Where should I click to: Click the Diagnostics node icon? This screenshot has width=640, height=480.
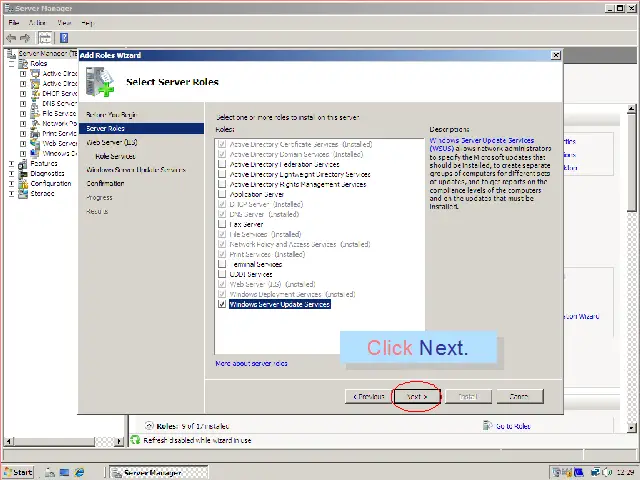tap(23, 173)
